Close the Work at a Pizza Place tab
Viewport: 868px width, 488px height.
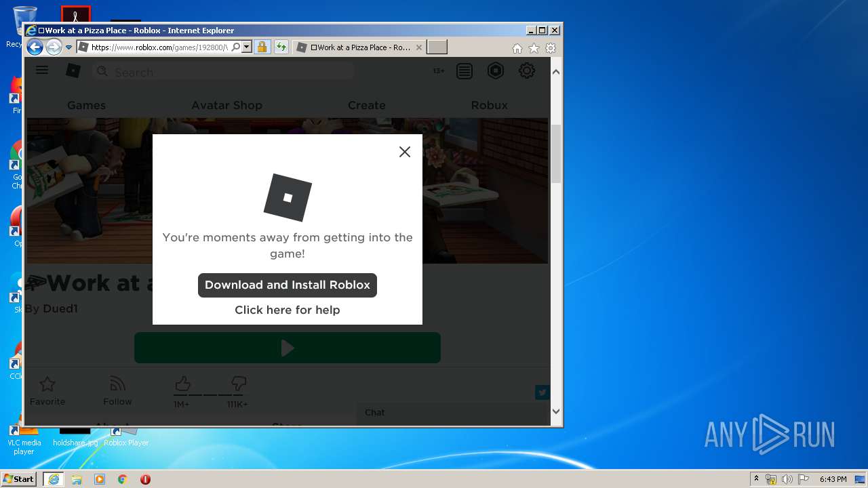[419, 47]
